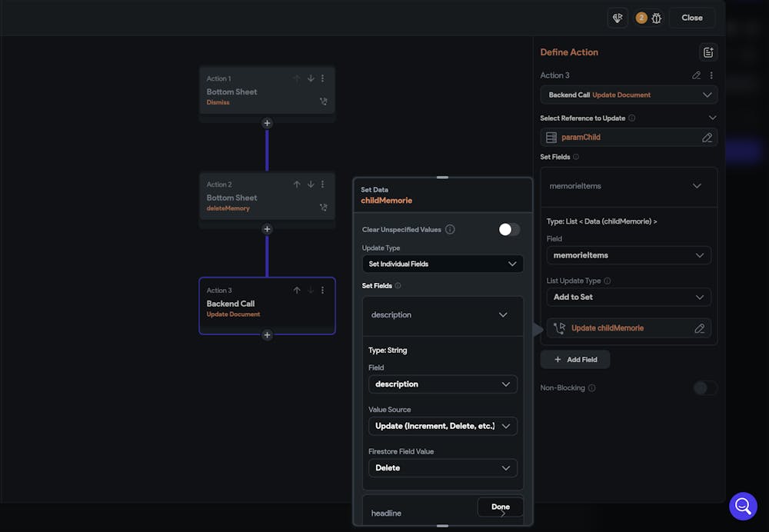Collapse the description field section
Viewport: 769px width, 532px height.
[x=503, y=314]
